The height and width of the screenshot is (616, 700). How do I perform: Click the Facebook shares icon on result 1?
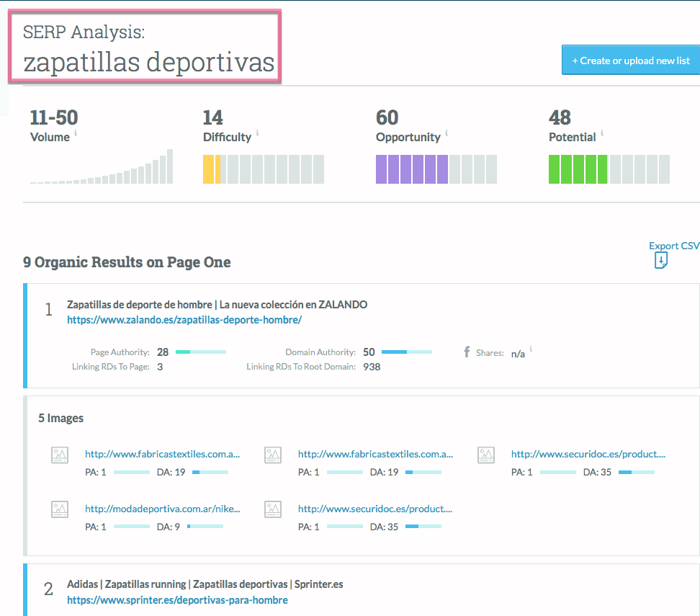[466, 352]
